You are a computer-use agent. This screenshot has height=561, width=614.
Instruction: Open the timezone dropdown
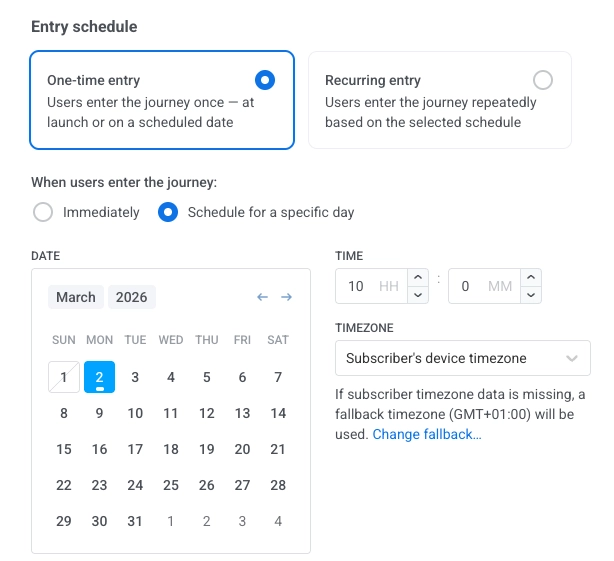(x=462, y=358)
